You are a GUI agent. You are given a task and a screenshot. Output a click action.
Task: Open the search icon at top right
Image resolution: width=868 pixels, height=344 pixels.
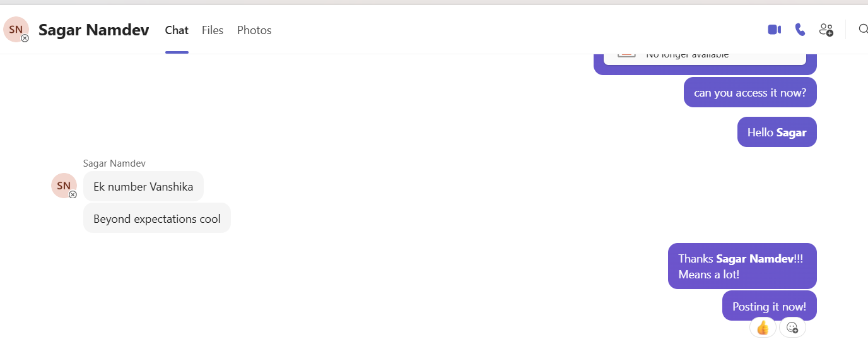863,29
